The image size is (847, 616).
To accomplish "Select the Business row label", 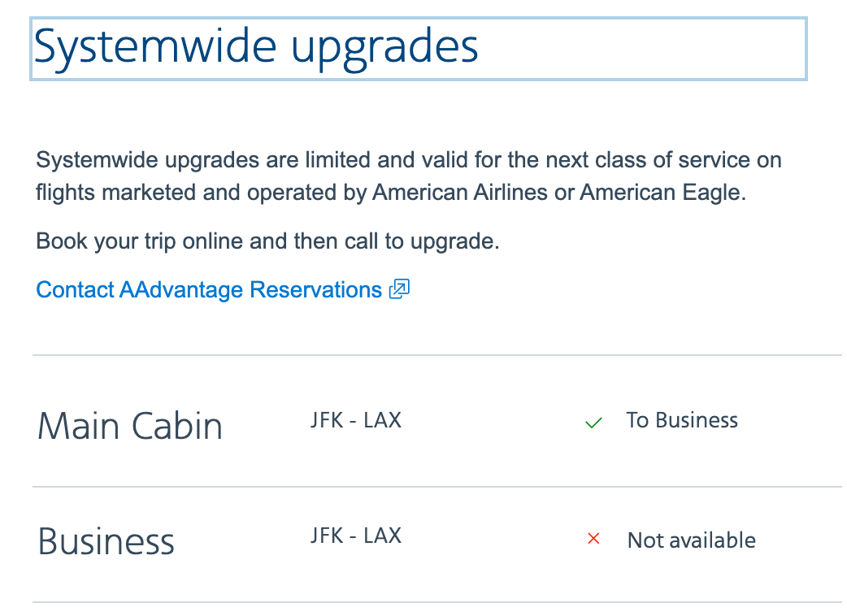I will (x=106, y=542).
